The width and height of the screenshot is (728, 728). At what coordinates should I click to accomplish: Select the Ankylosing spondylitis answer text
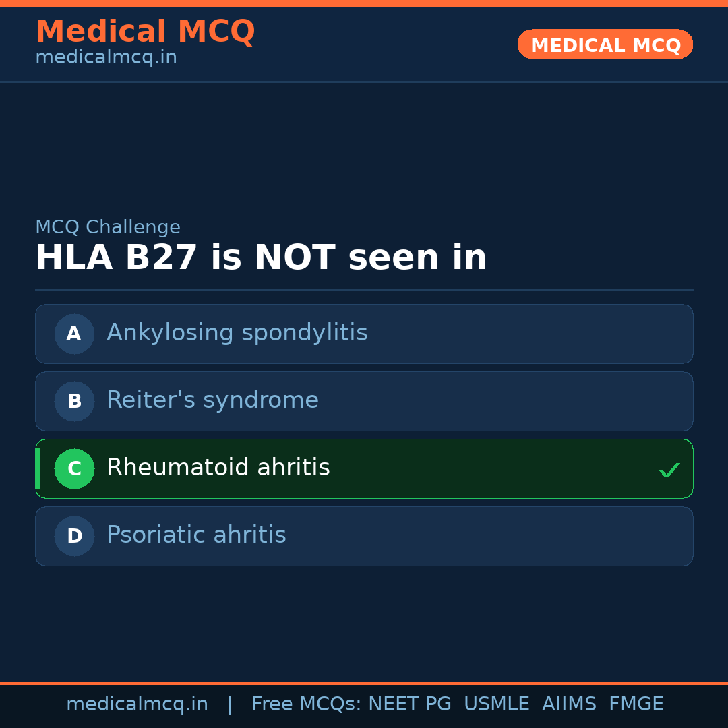237,333
